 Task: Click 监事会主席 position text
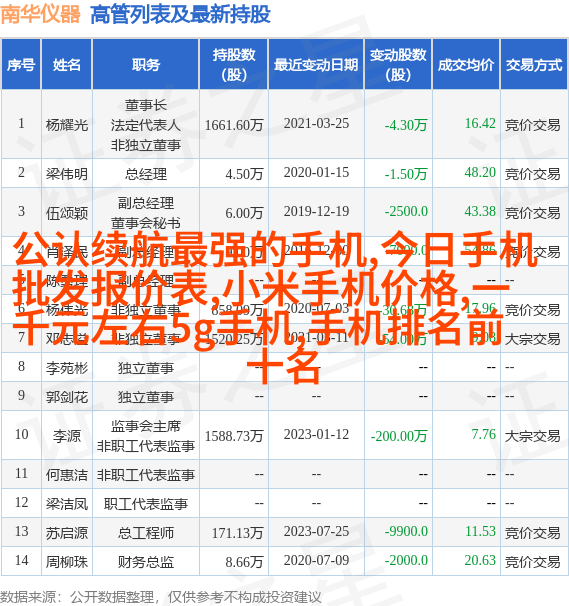146,426
